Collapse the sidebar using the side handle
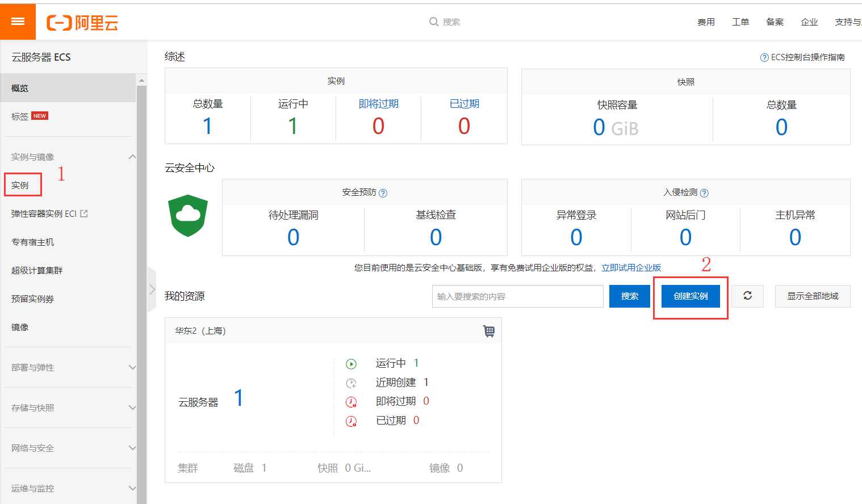The width and height of the screenshot is (862, 504). pyautogui.click(x=152, y=289)
